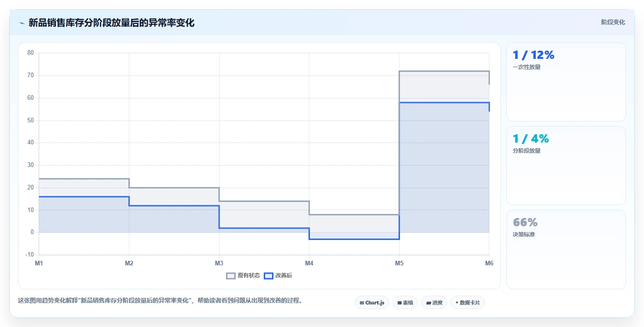The image size is (644, 327).
Task: Click the gray 原有状态 legend swatch
Action: 231,276
